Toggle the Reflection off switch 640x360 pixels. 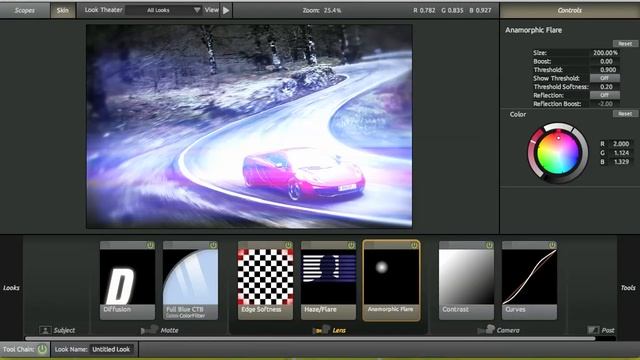604,95
